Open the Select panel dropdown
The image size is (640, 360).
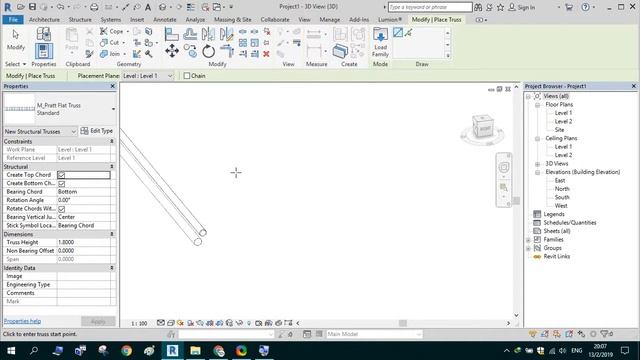(x=16, y=64)
